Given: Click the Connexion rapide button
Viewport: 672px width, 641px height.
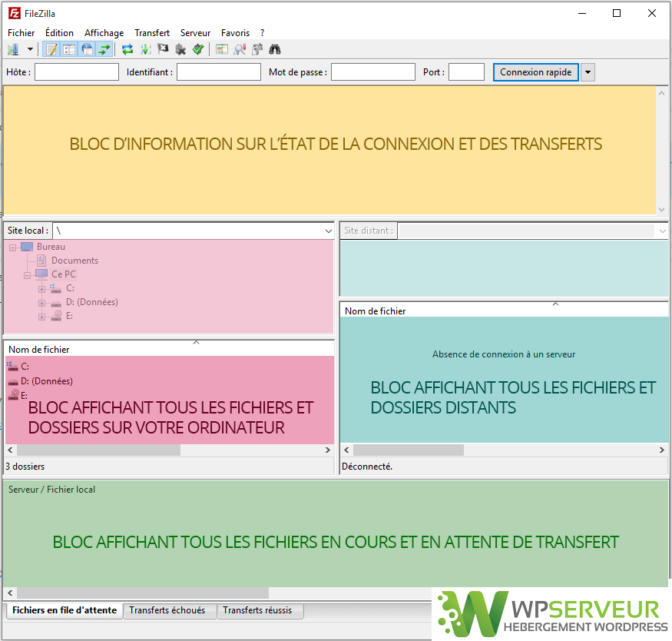Looking at the screenshot, I should tap(536, 72).
